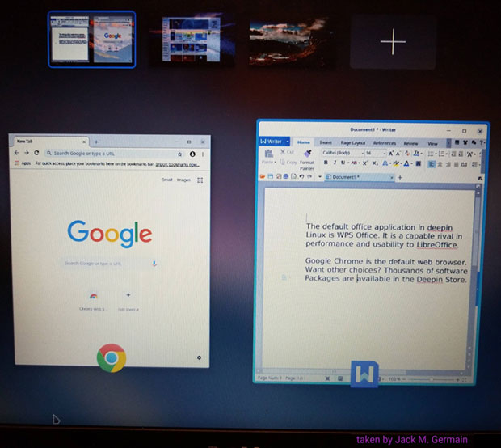The width and height of the screenshot is (501, 448).
Task: Open the font size 16 dropdown
Action: [384, 154]
